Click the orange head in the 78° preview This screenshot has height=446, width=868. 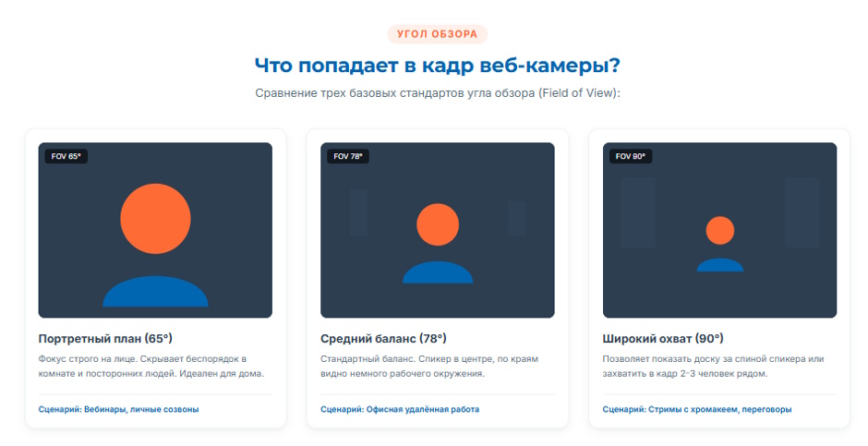click(438, 224)
